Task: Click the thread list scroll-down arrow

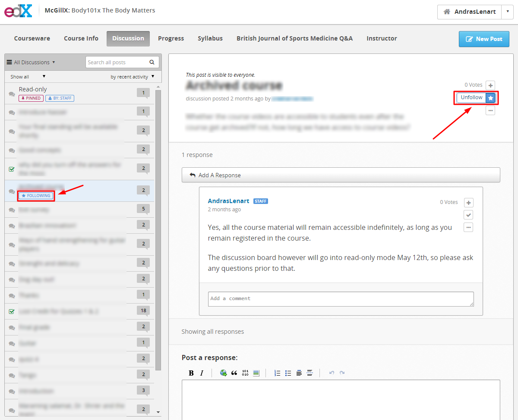Action: (158, 412)
